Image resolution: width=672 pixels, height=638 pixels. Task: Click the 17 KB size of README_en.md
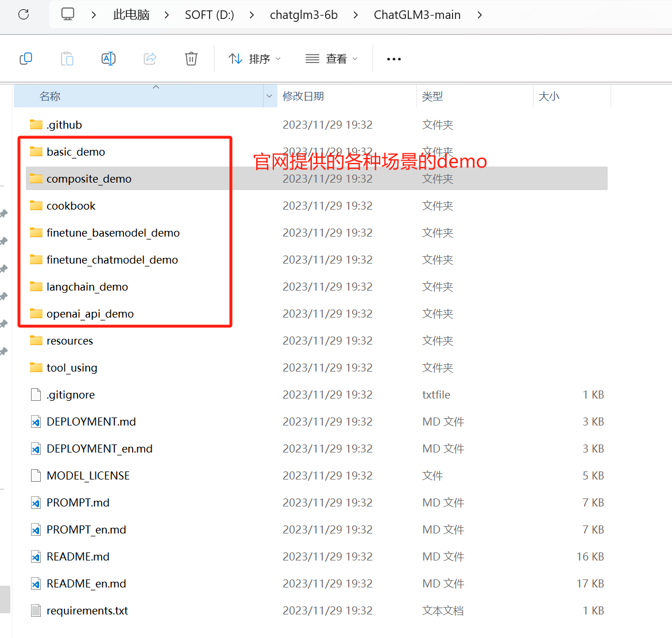click(x=590, y=583)
